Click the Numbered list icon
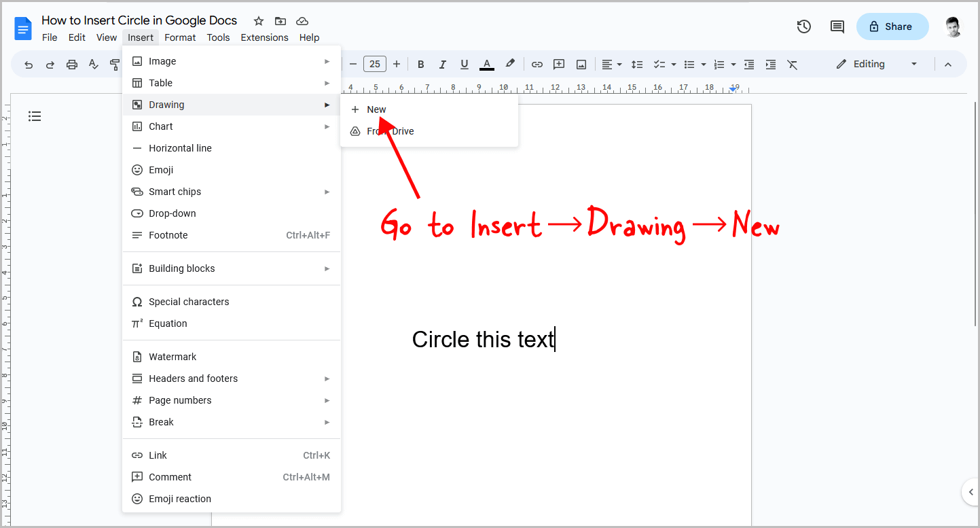 click(x=720, y=65)
